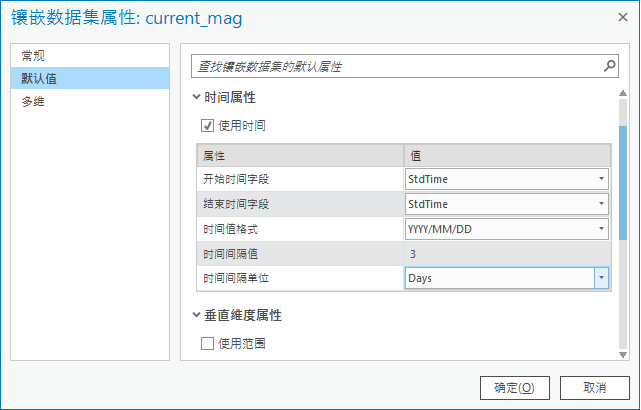Switch to the 常规 tab
Viewport: 641px width, 410px height.
(x=34, y=56)
